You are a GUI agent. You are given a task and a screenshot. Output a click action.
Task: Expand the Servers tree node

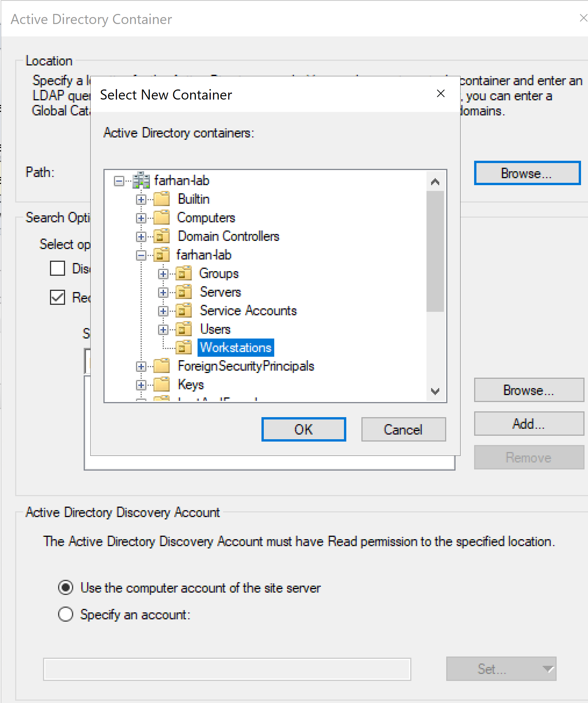click(163, 292)
